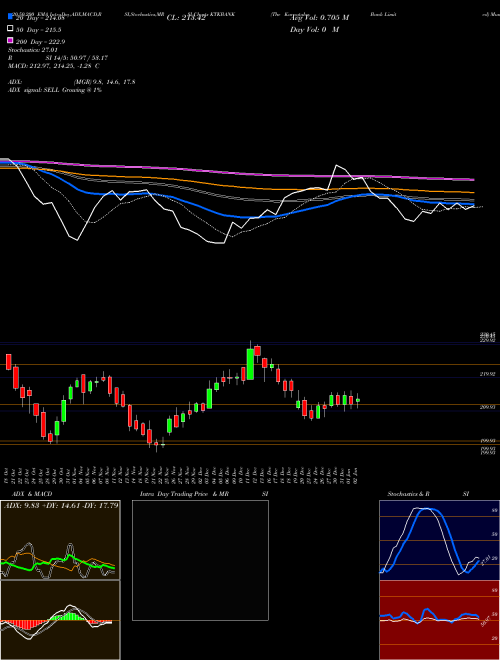The height and width of the screenshot is (660, 500).
Task: Click the 'SI 14/5: 50.97 / 58.17' reading
Action: click(x=77, y=58)
